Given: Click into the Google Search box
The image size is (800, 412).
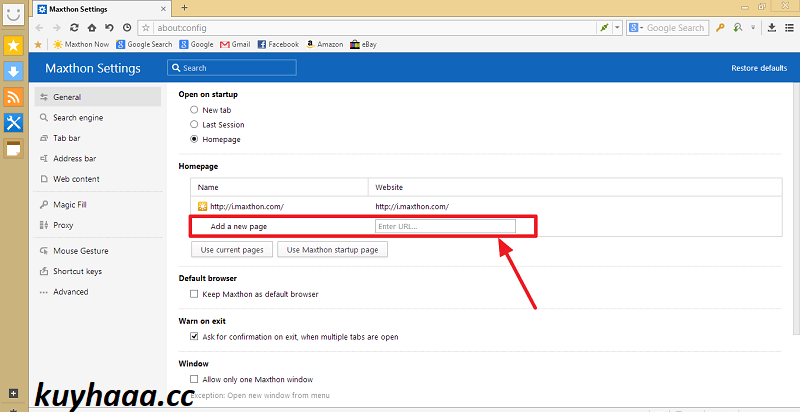Looking at the screenshot, I should (x=676, y=28).
